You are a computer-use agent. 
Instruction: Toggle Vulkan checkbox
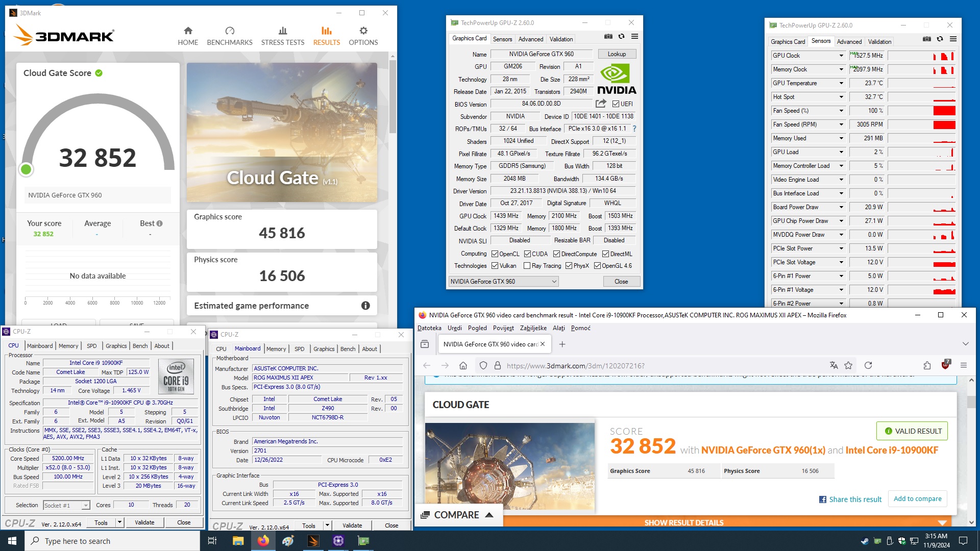click(x=495, y=266)
